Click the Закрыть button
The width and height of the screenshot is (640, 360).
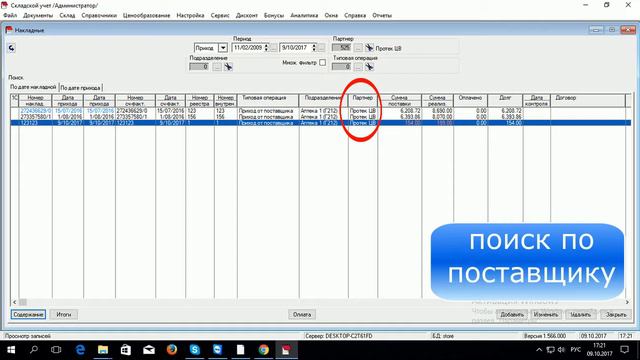coord(616,315)
